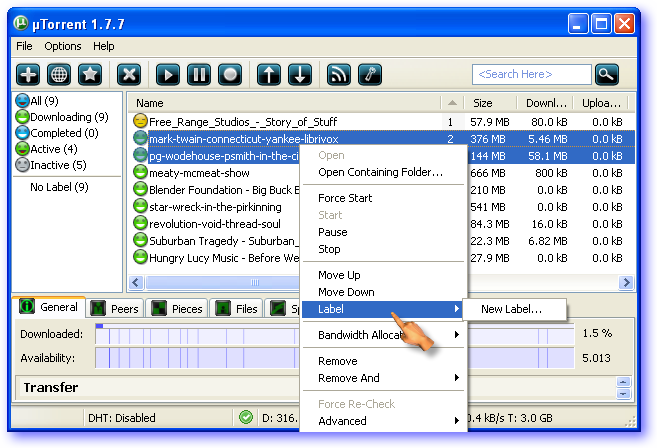657x448 pixels.
Task: Click New Label... in the submenu
Action: point(515,309)
